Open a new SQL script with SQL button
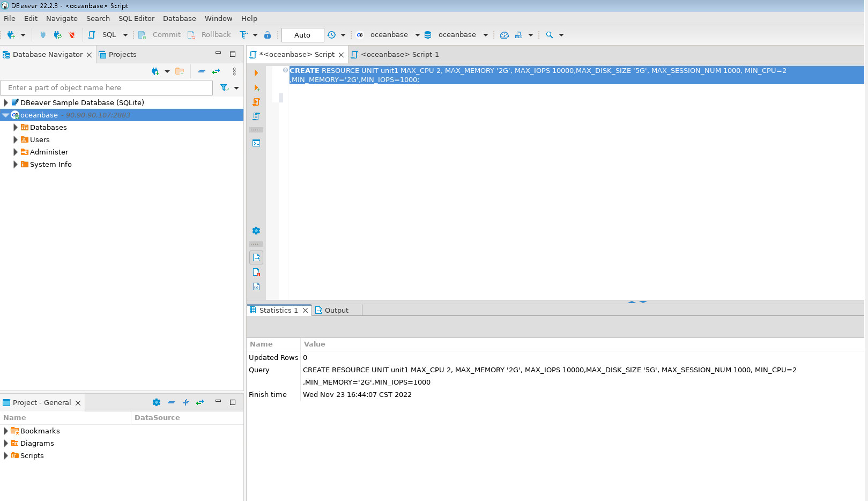Screen dimensions: 868x501 pos(103,35)
